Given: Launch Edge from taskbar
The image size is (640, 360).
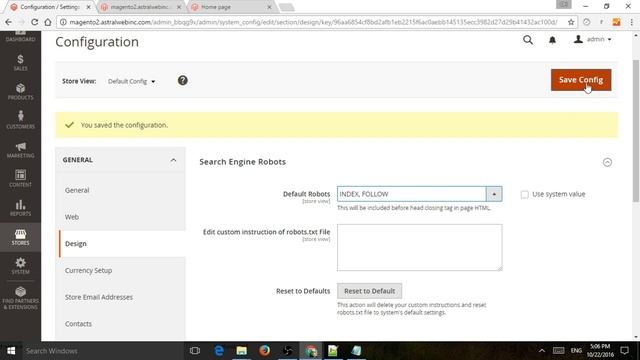Looking at the screenshot, I should (219, 351).
